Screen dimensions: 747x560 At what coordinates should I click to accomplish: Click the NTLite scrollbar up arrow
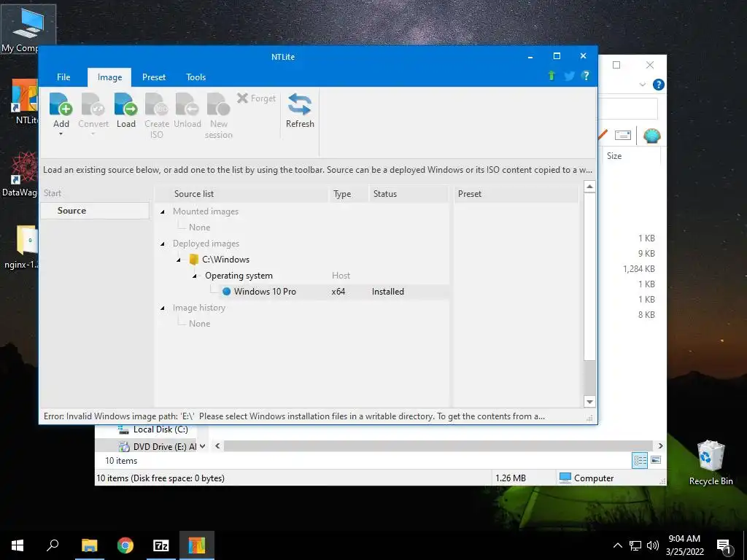[x=589, y=187]
